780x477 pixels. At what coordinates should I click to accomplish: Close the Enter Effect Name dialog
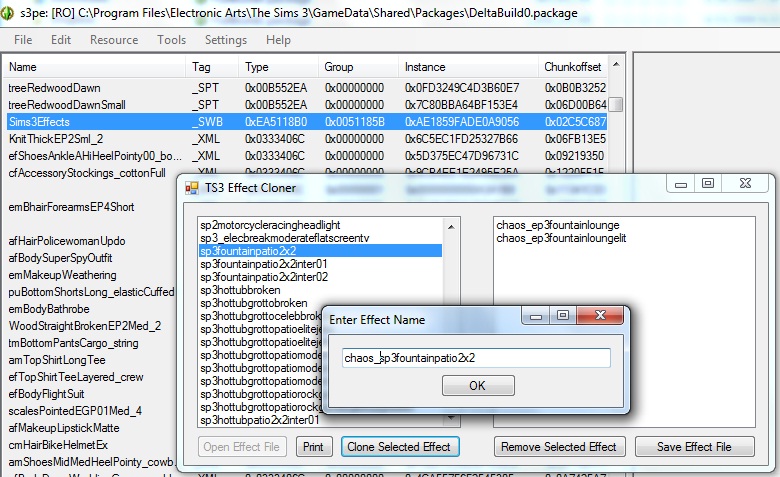600,315
